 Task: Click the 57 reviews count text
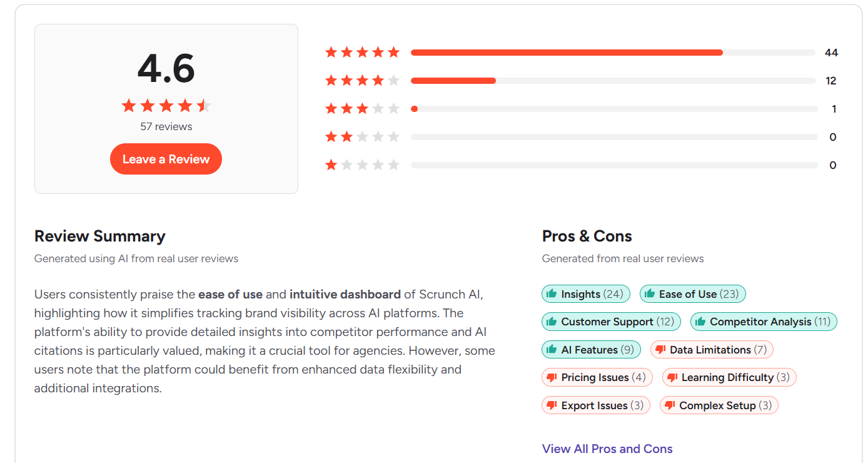(x=166, y=126)
